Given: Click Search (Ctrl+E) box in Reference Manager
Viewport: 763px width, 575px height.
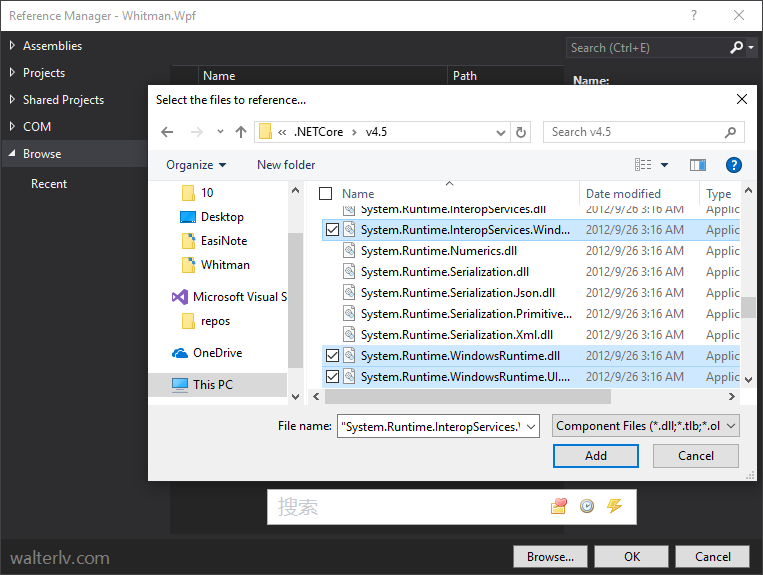Looking at the screenshot, I should (649, 48).
